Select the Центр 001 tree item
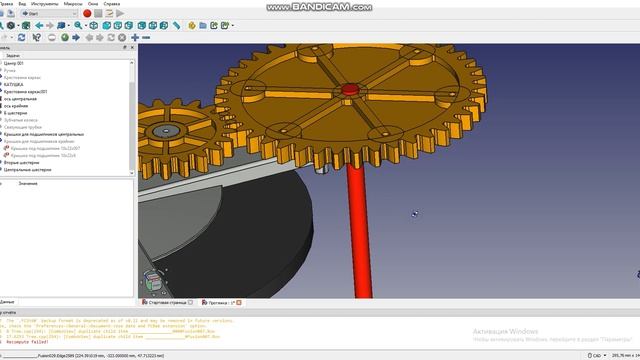The width and height of the screenshot is (640, 360). point(13,63)
